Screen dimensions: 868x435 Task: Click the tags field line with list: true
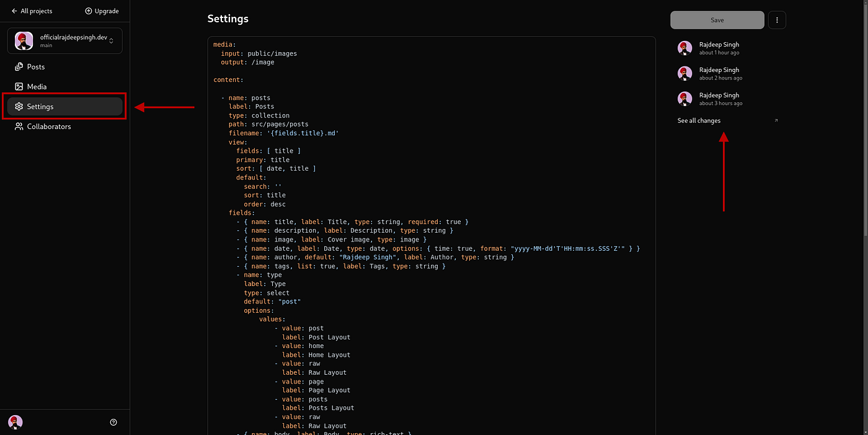(x=341, y=266)
